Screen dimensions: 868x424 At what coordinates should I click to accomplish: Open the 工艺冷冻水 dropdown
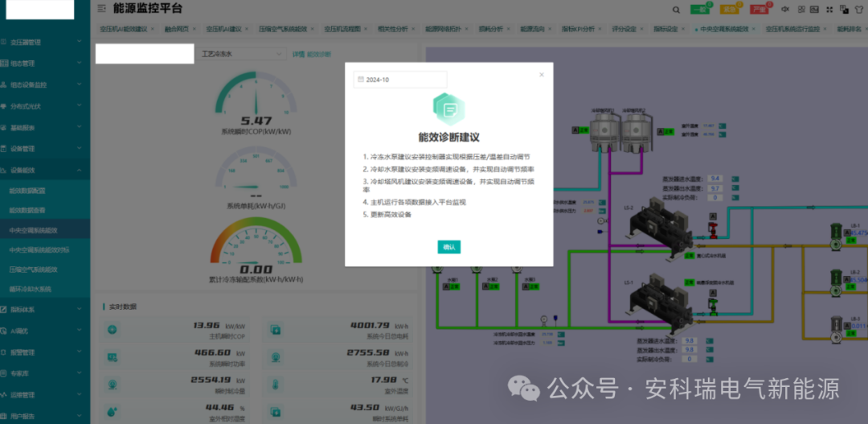click(241, 55)
